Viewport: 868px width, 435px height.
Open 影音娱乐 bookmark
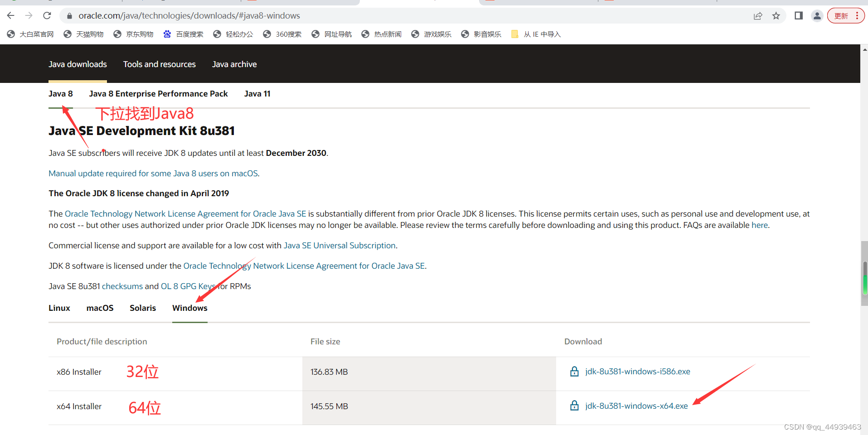(x=481, y=34)
